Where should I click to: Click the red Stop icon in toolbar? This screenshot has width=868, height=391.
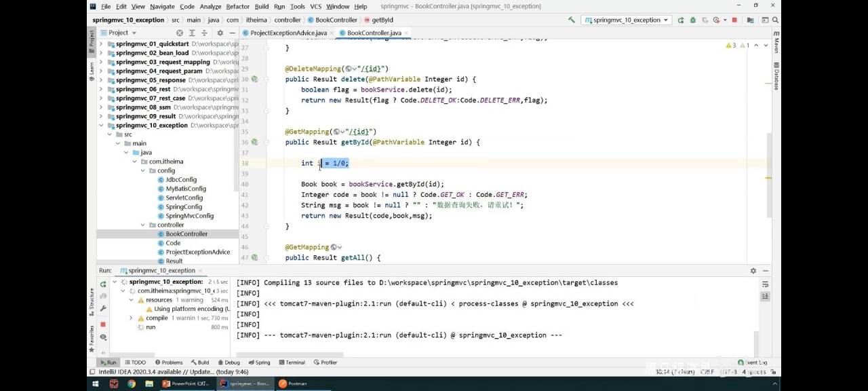coord(734,20)
